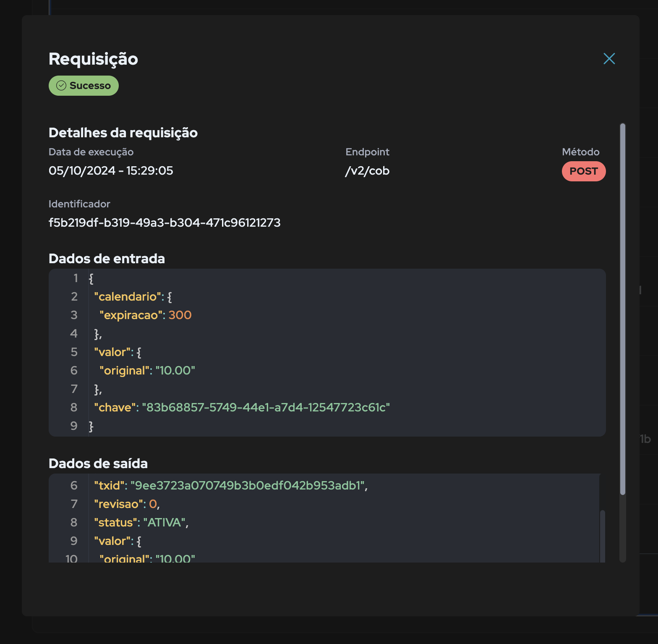Click the Dados de saída heading
The width and height of the screenshot is (658, 644).
point(98,463)
